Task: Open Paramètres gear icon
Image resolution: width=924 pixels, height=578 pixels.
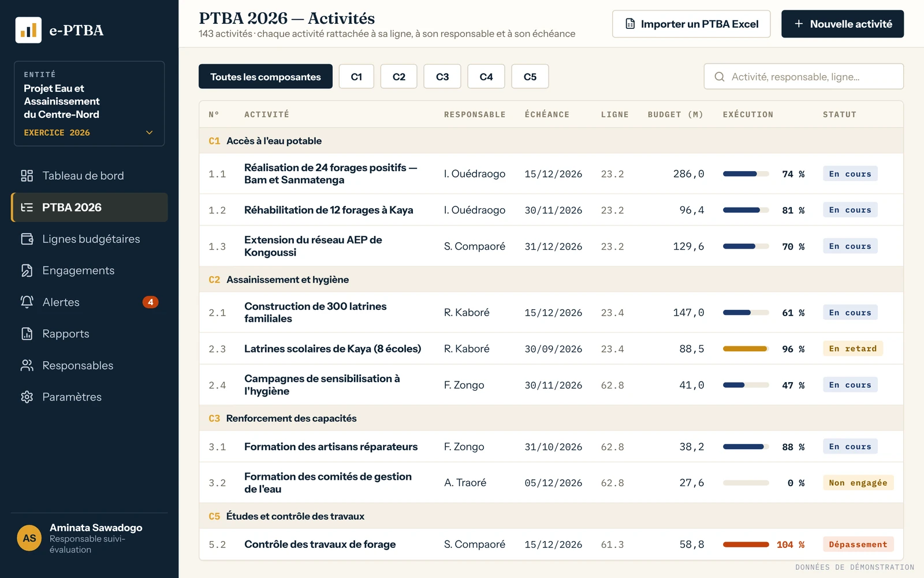Action: coord(27,397)
